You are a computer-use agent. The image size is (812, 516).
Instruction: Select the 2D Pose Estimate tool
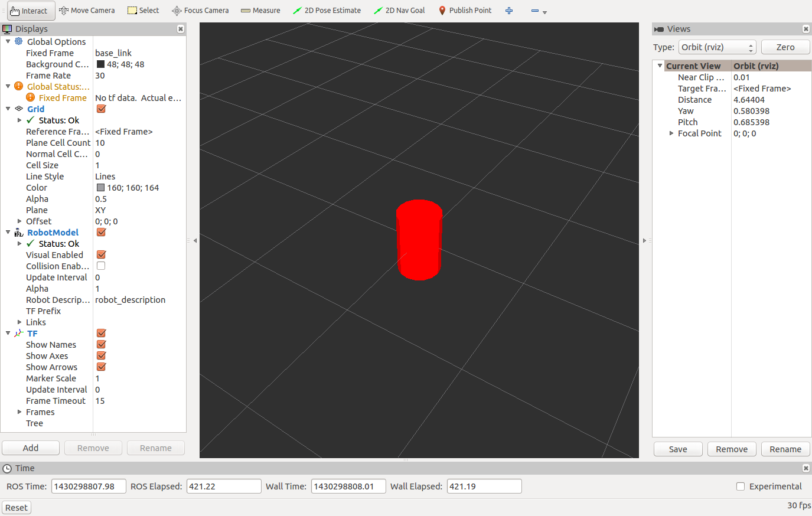(327, 11)
